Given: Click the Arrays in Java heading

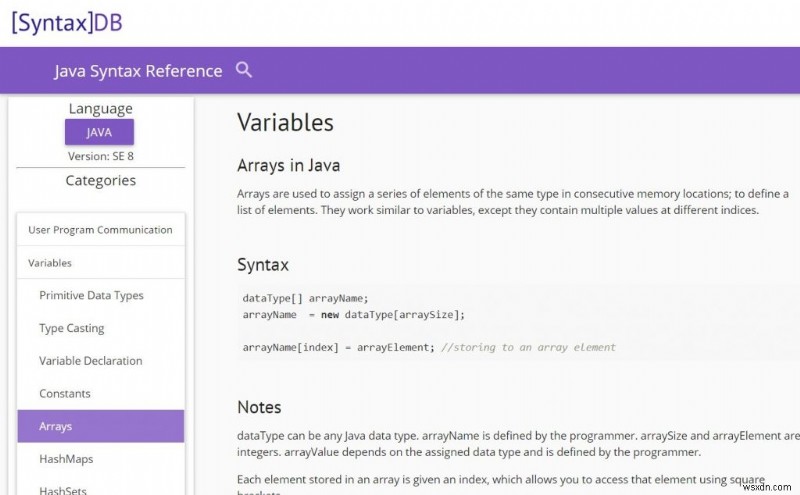Looking at the screenshot, I should [288, 165].
